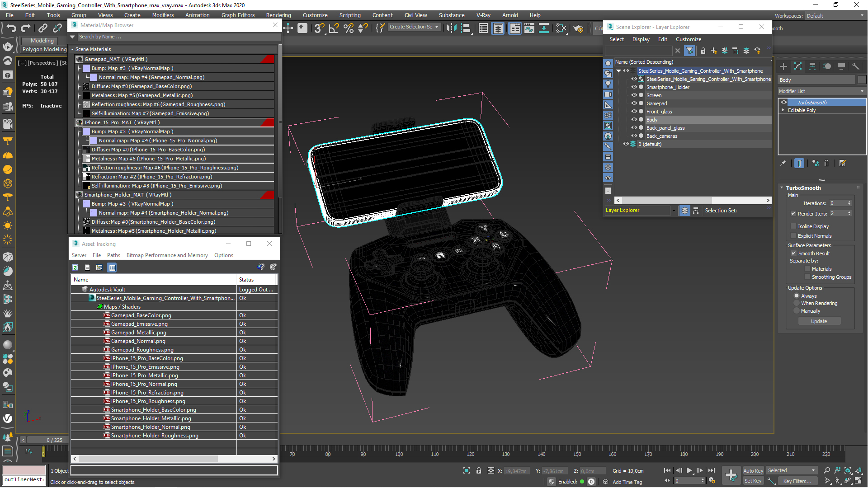Open Create Selection Set dropdown
This screenshot has height=488, width=868.
414,27
